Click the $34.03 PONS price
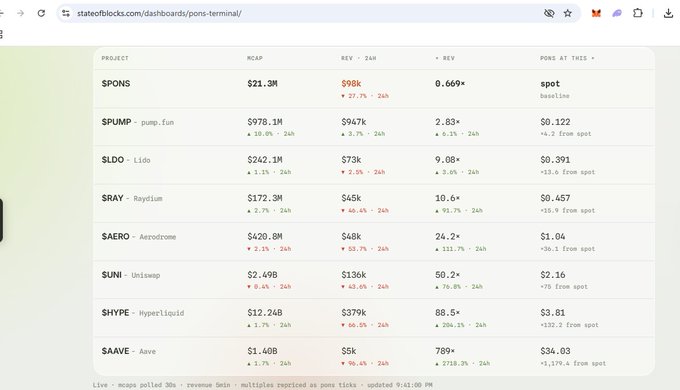 tap(555, 351)
